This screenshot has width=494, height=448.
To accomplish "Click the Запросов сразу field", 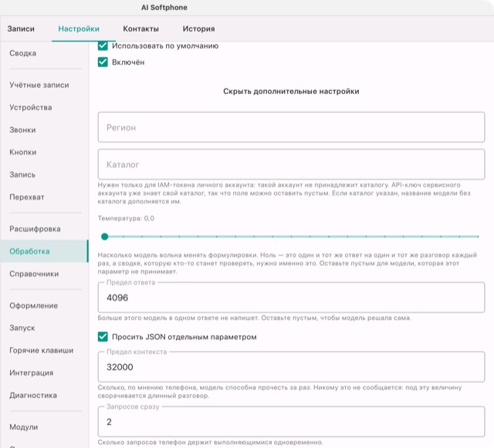I will 291,422.
